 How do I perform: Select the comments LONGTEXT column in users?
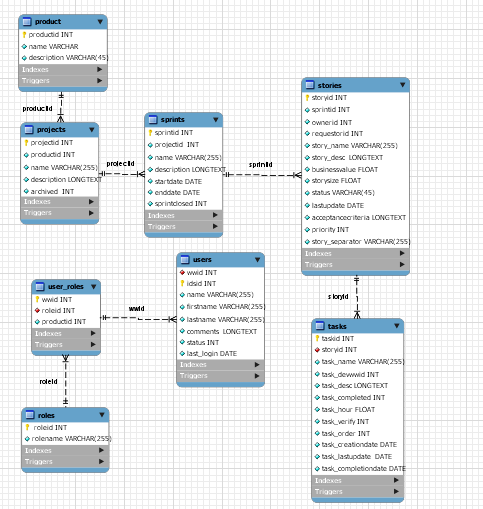pos(220,332)
